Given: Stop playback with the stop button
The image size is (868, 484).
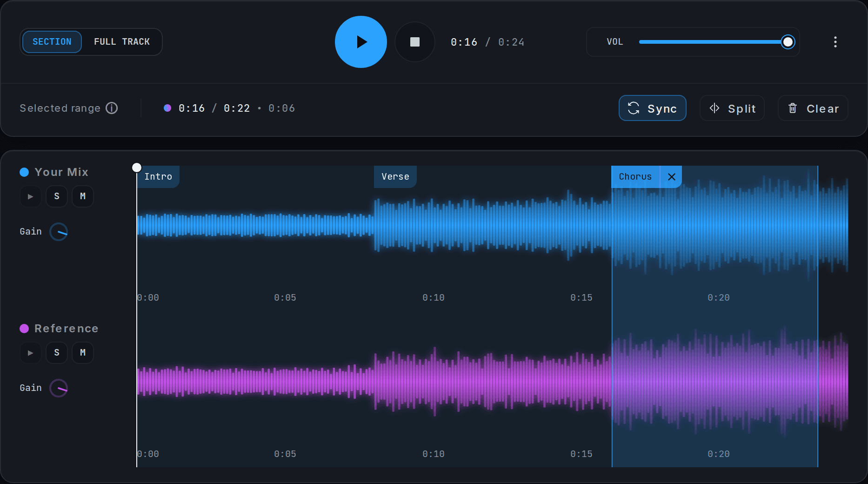Looking at the screenshot, I should (x=415, y=42).
